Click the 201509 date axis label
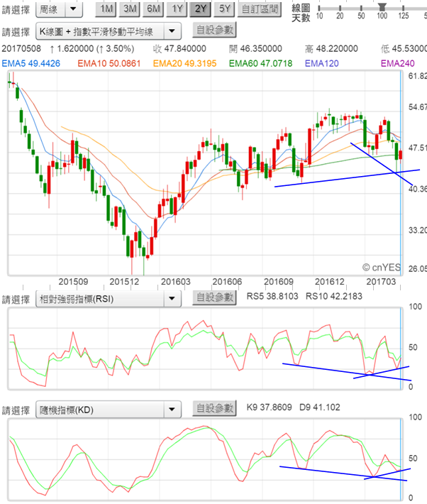The width and height of the screenshot is (427, 504). [73, 282]
